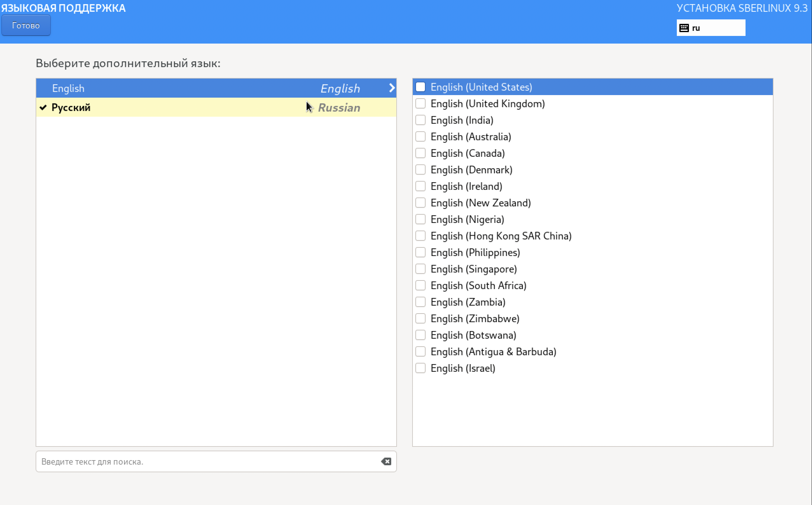Select English (Hong Kong SAR China) checkbox

[420, 236]
